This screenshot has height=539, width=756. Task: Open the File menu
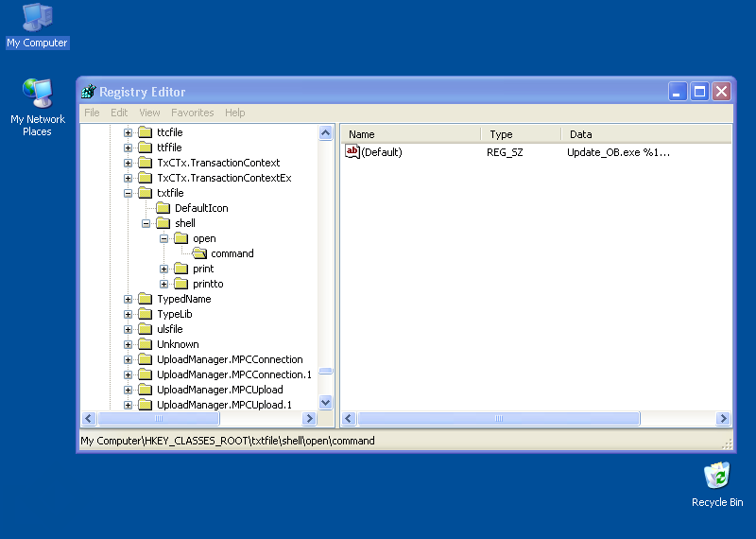coord(92,113)
